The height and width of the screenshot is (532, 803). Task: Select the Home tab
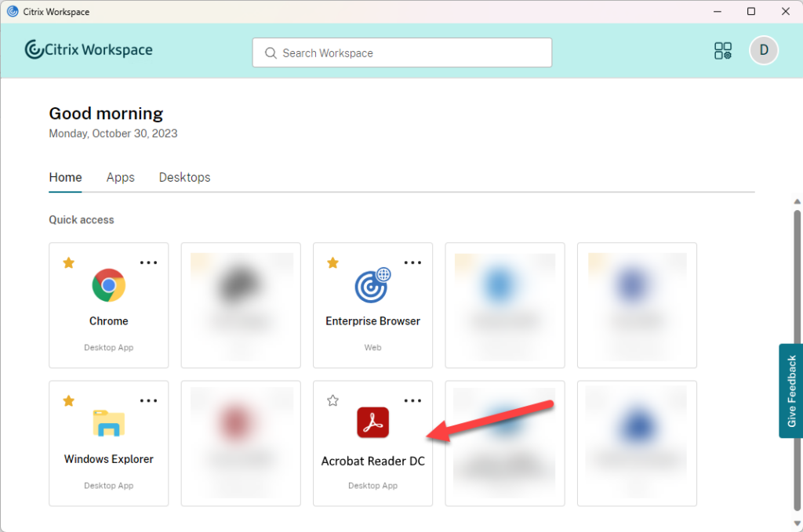(x=65, y=177)
